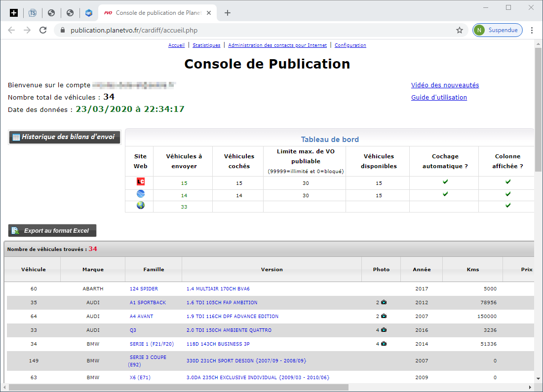Open X6 (E71) family link
Image resolution: width=543 pixels, height=392 pixels.
click(140, 378)
